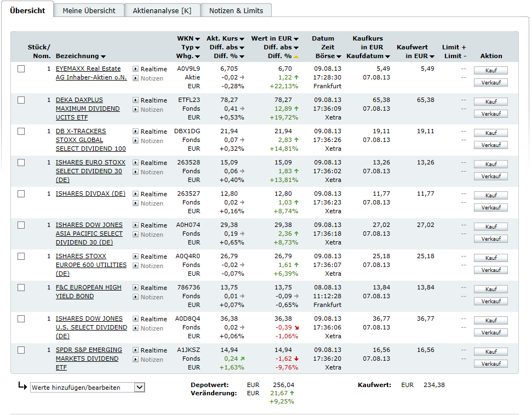
Task: Tick checkbox for DEKA DAXPLUS MAXIMUM DIVIDEND
Action: [21, 100]
